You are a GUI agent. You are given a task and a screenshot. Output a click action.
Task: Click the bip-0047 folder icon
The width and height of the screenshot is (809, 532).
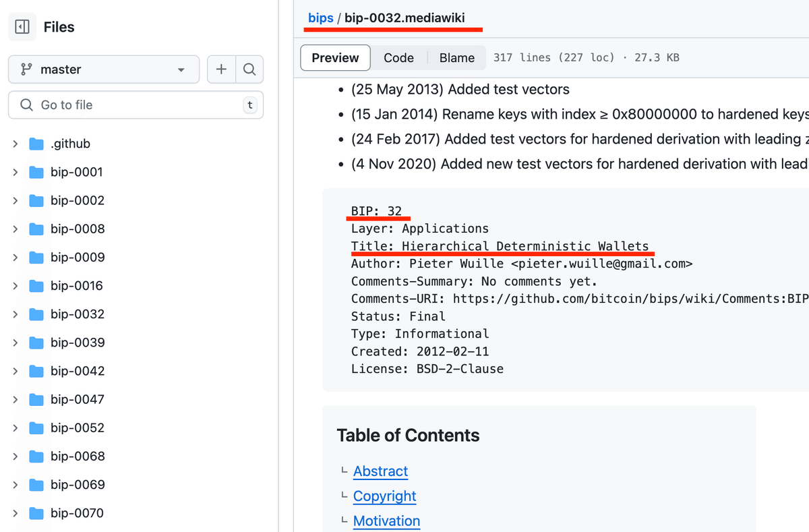36,399
